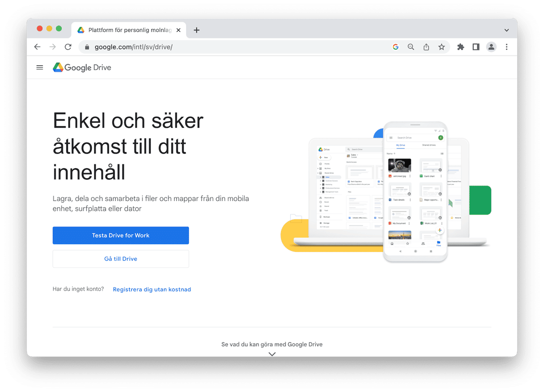Go back using the back arrow

(x=37, y=47)
